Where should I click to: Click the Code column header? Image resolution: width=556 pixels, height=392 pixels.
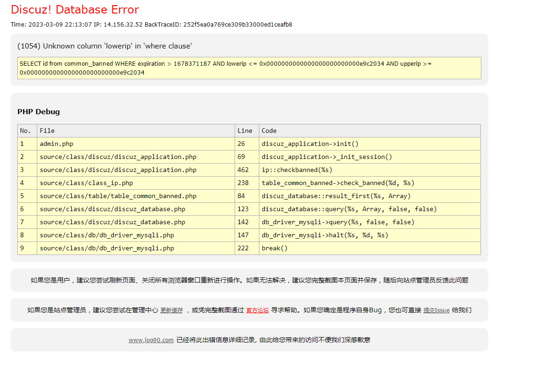269,131
